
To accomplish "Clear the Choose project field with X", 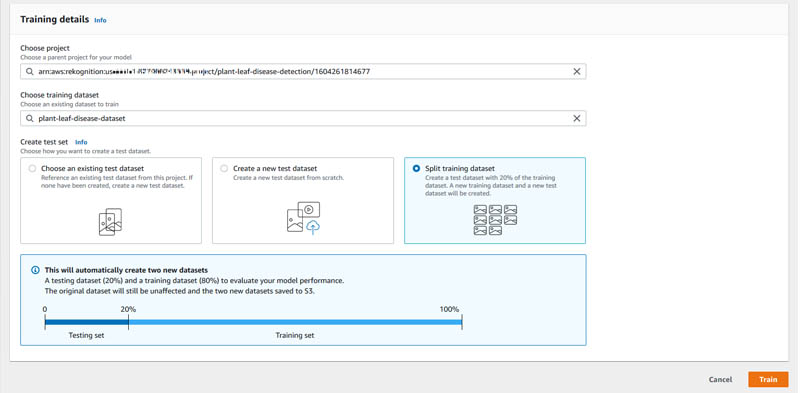I will 577,71.
